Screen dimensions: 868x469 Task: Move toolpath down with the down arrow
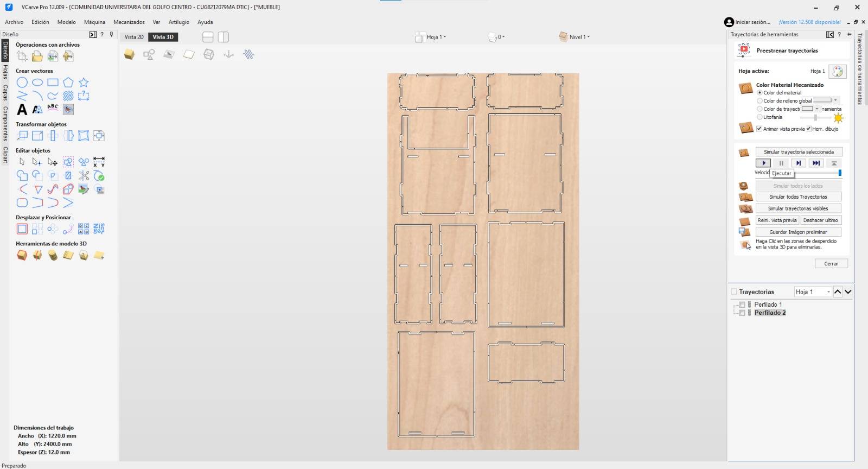click(848, 292)
